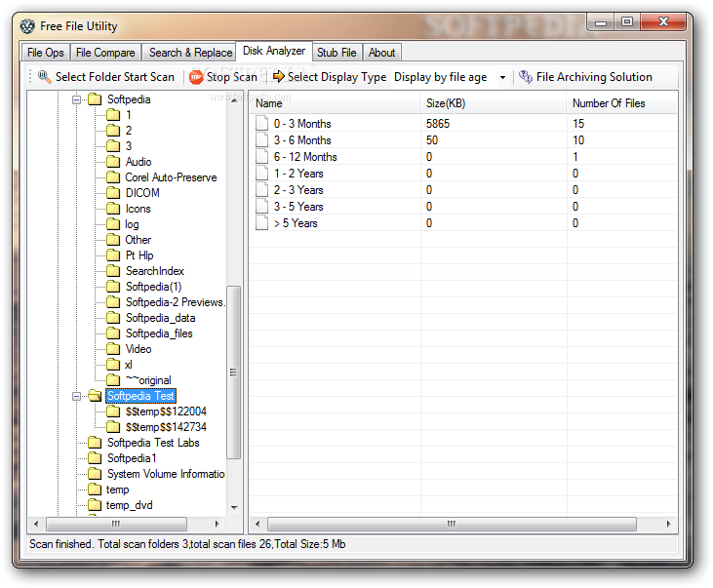This screenshot has height=588, width=713.
Task: Click the file icon beside 0 - 3 Months
Action: point(261,123)
